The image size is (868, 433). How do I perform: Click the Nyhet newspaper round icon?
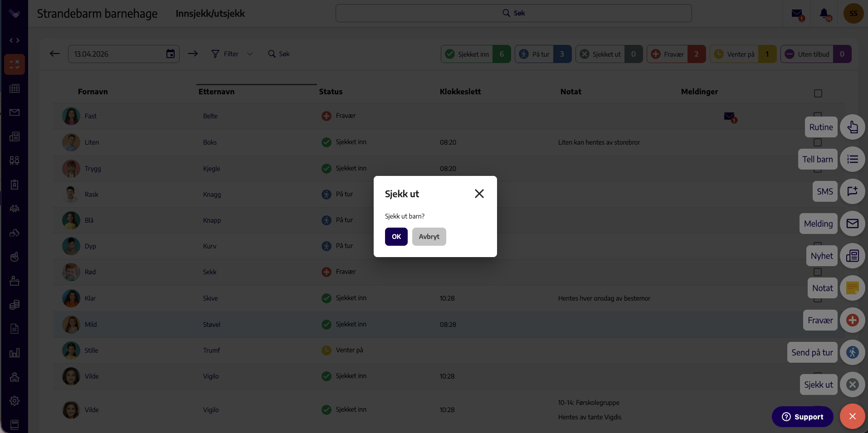tap(853, 256)
